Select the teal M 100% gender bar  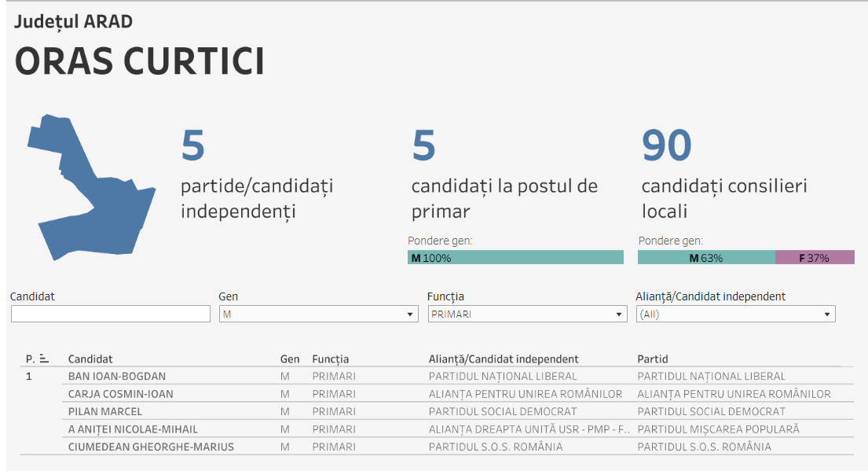[x=515, y=257]
